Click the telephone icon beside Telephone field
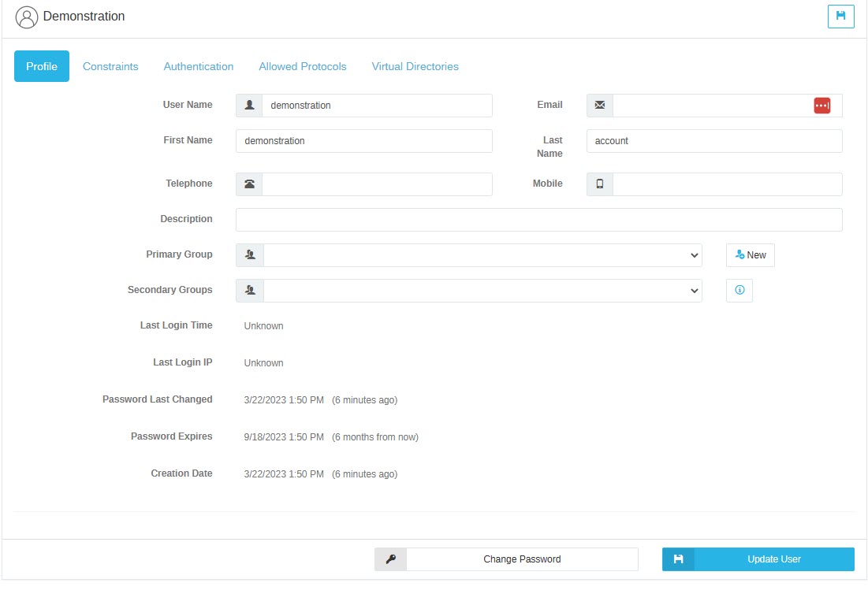 250,184
